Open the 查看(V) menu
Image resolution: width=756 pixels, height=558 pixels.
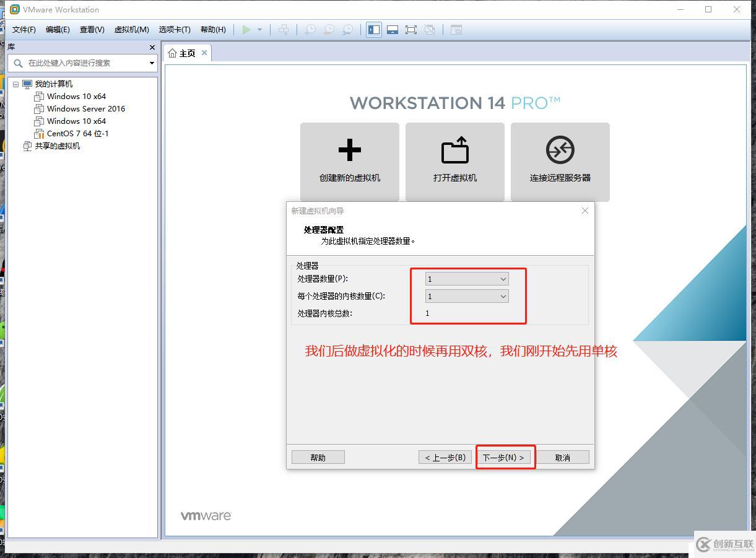tap(92, 30)
